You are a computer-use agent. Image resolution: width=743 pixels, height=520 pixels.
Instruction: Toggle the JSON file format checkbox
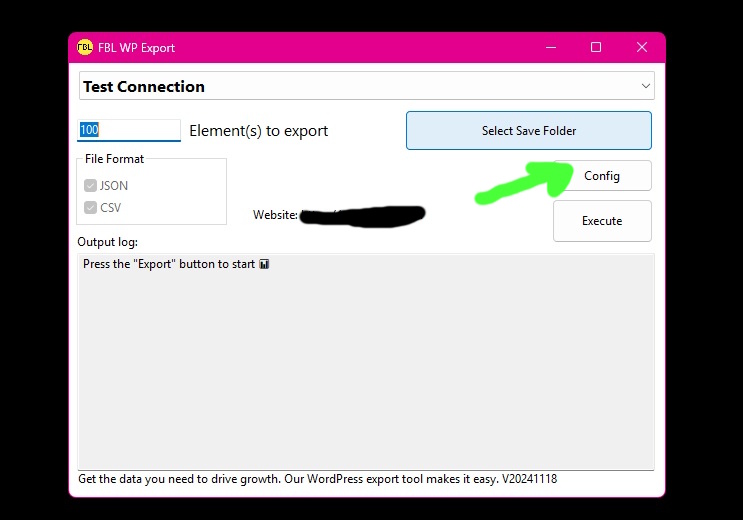coord(91,186)
